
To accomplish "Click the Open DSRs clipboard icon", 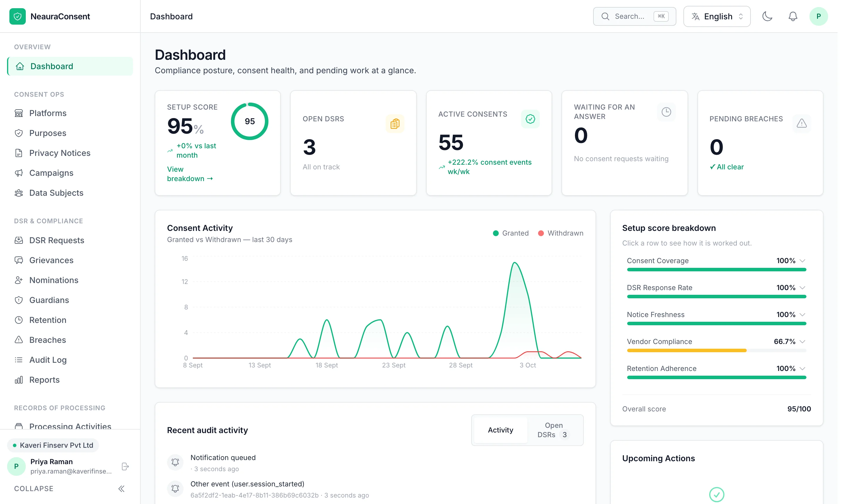I will coord(395,124).
